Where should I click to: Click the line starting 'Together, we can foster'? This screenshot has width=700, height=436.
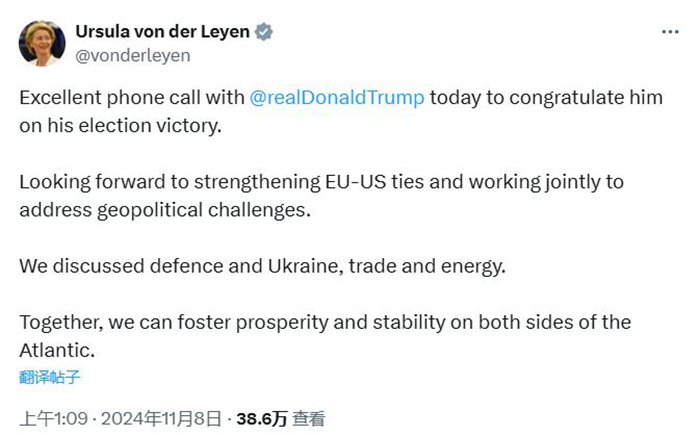pyautogui.click(x=325, y=323)
